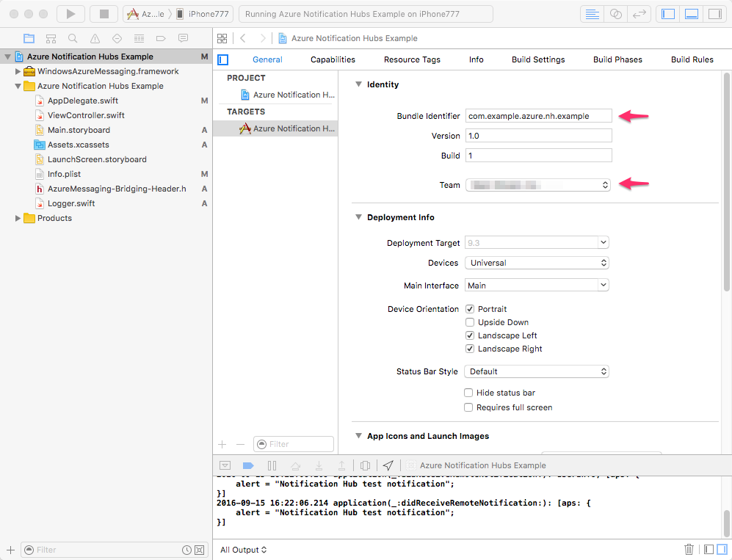Viewport: 732px width, 560px height.
Task: Select AppDelegate.swift in the project navigator
Action: [x=81, y=101]
